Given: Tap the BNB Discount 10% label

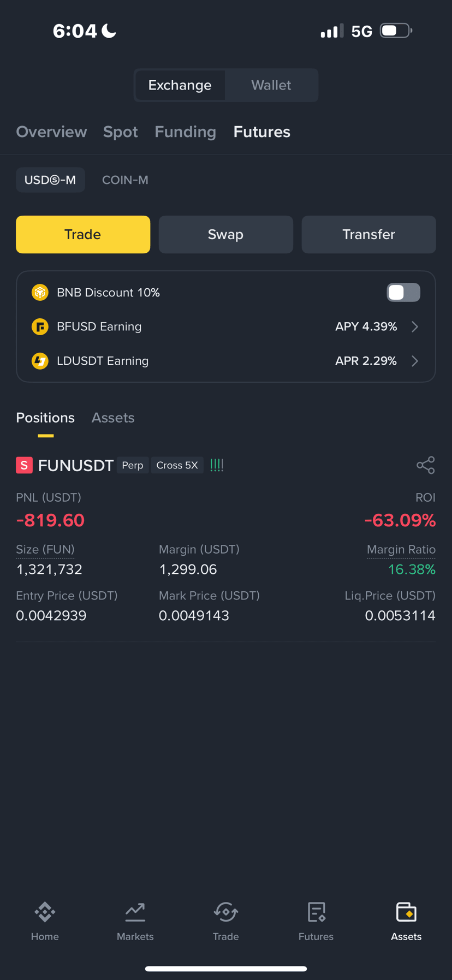Looking at the screenshot, I should 108,293.
